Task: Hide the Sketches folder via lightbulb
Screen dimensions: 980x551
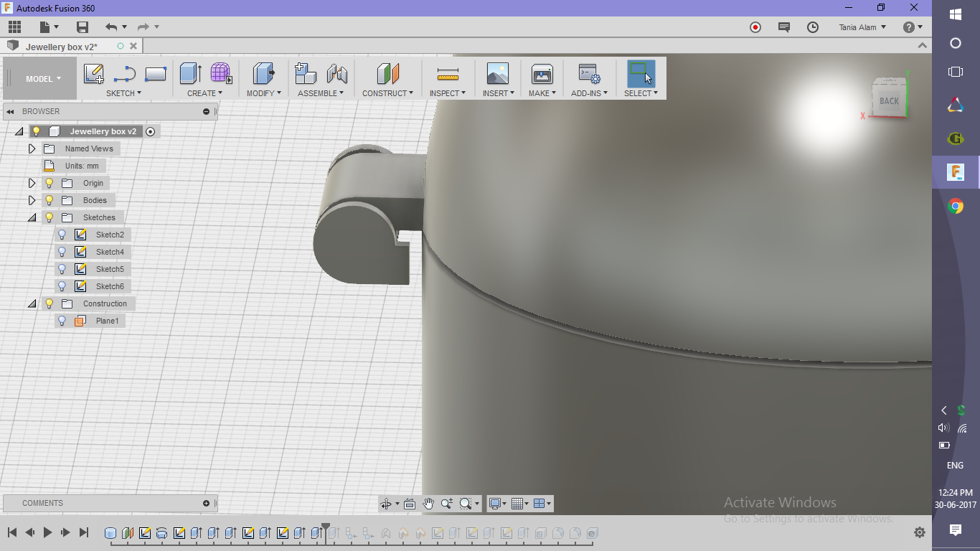Action: pos(49,217)
